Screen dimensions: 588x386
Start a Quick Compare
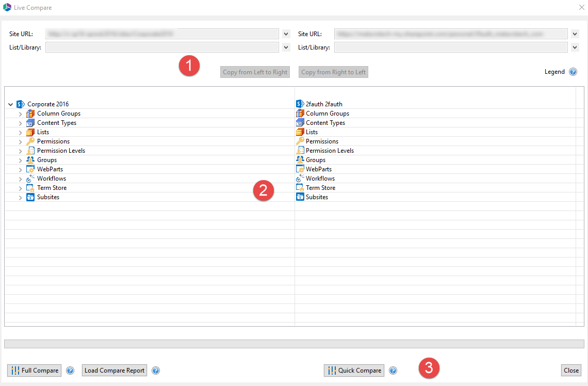354,370
